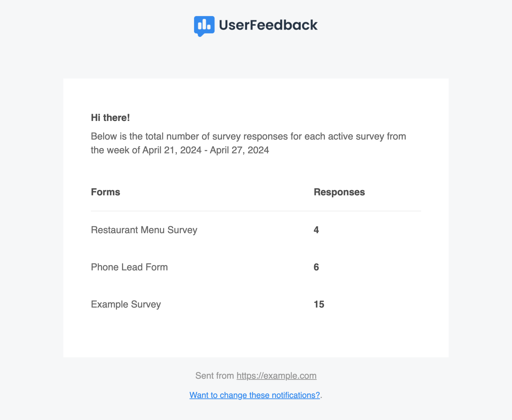The image size is (512, 420).
Task: Click the response count 15
Action: (x=319, y=304)
